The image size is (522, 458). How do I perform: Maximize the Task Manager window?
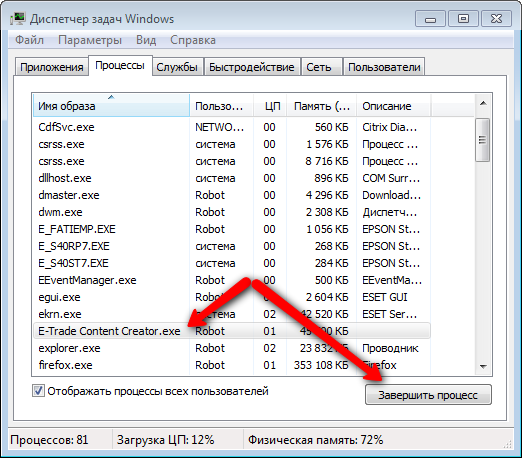click(x=463, y=19)
